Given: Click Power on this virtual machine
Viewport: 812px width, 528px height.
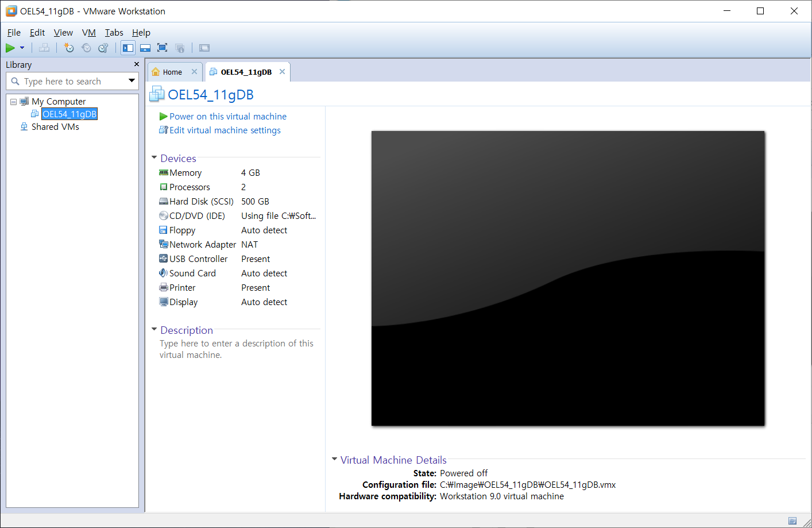Looking at the screenshot, I should (228, 117).
